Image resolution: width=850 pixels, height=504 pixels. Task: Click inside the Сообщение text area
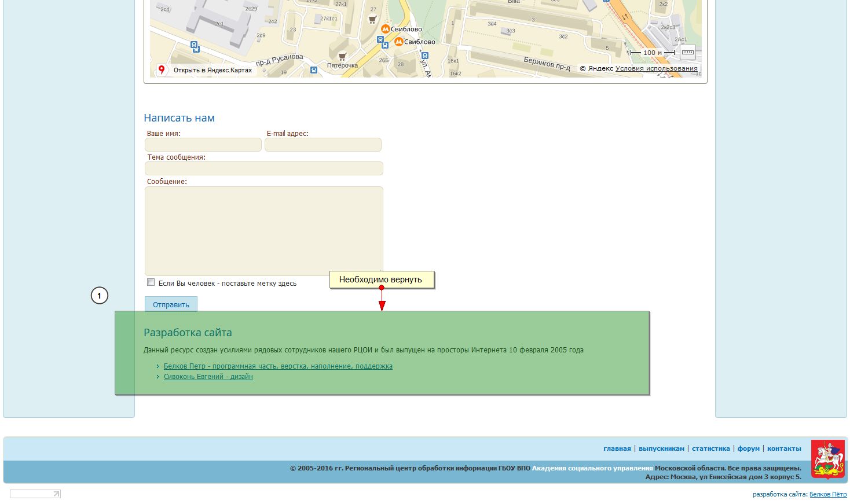pyautogui.click(x=263, y=230)
